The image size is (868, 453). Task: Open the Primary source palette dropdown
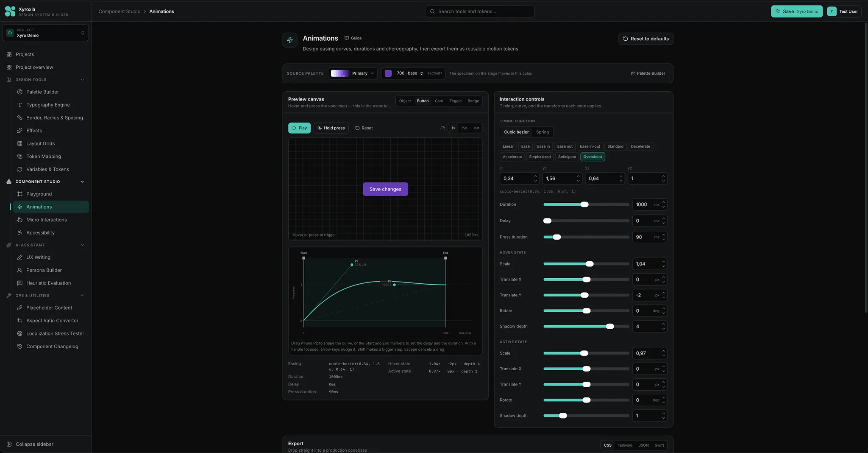[x=353, y=73]
